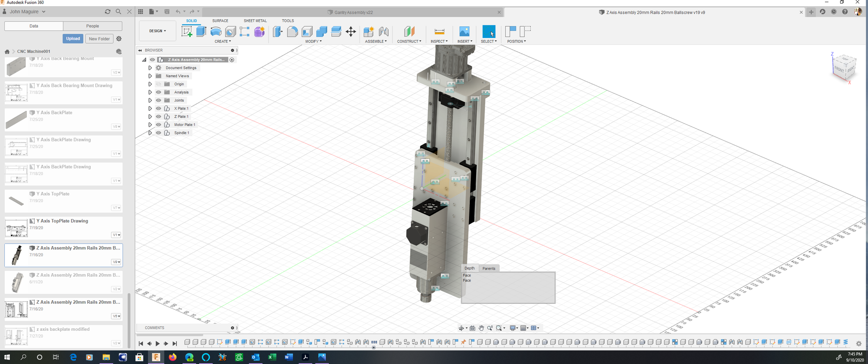Click the timeline position slider handle

tap(374, 348)
